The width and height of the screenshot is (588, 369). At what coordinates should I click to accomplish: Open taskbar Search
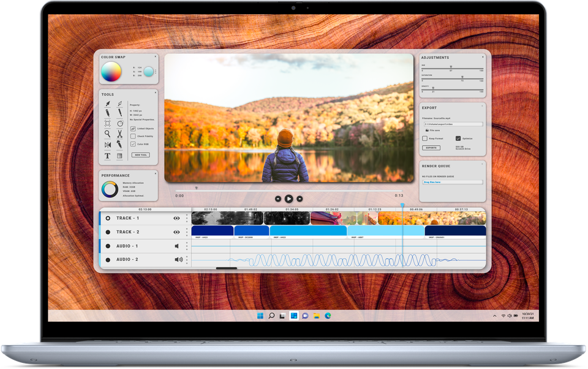(271, 316)
